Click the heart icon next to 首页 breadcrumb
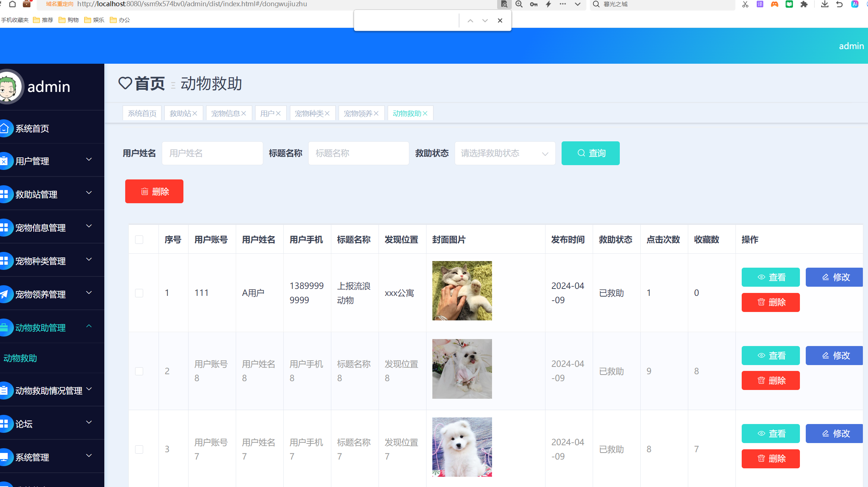Screen dimensions: 868x487 pos(125,83)
